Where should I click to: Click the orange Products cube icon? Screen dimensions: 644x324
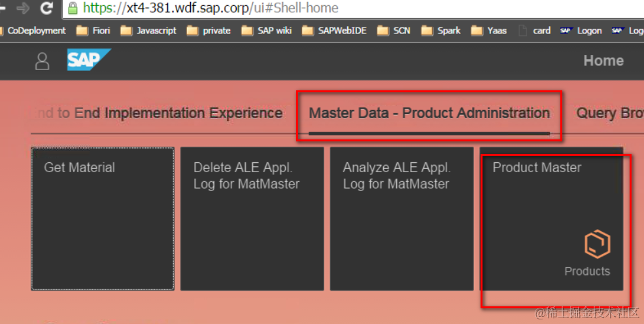597,244
